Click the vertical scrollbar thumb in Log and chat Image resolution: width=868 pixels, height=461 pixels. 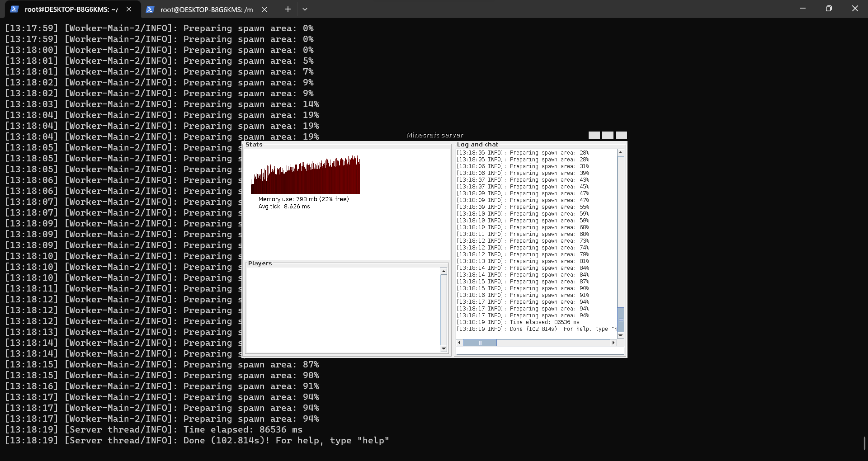coord(621,320)
